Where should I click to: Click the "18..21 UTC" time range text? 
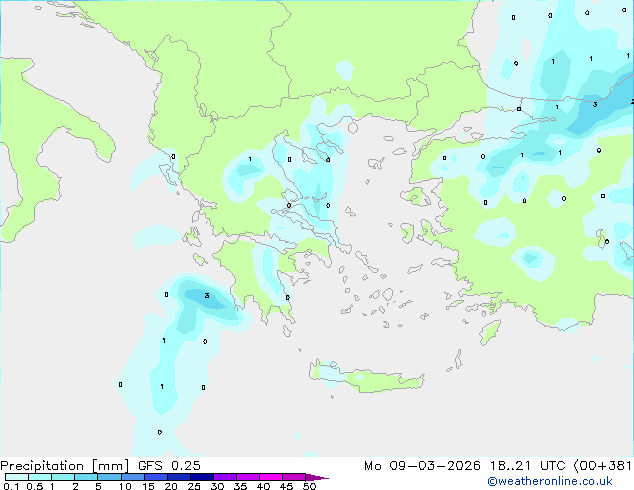coord(528,466)
